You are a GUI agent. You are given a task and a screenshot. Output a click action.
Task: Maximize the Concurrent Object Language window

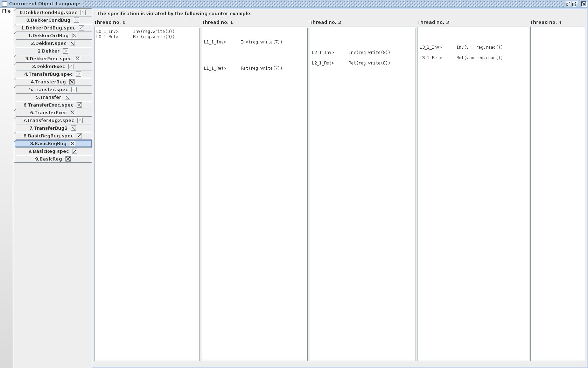[575, 4]
